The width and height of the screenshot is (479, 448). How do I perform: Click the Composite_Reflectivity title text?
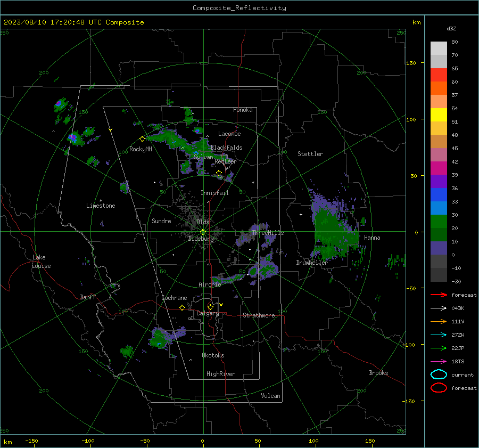pyautogui.click(x=240, y=8)
